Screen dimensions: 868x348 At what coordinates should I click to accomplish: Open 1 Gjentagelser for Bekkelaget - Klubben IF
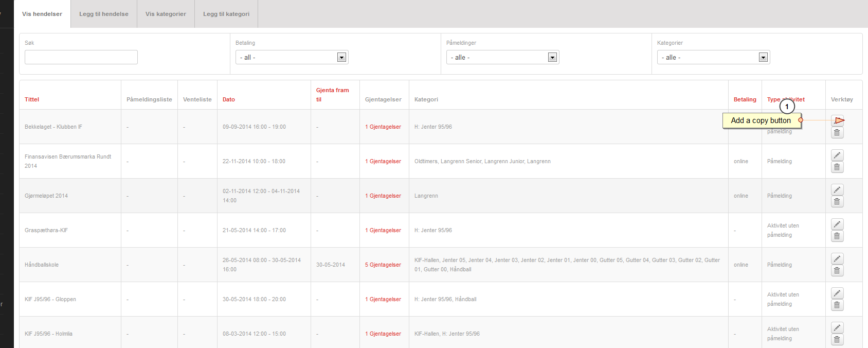tap(383, 127)
